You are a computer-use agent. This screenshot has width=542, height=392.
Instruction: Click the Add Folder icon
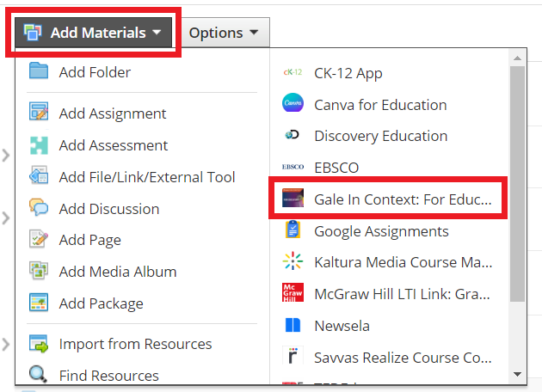pos(39,72)
